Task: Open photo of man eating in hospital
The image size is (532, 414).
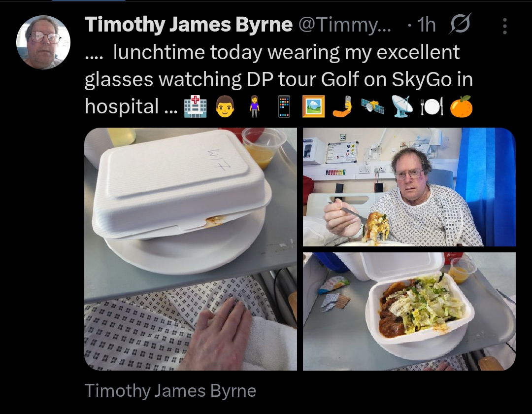Action: [409, 187]
